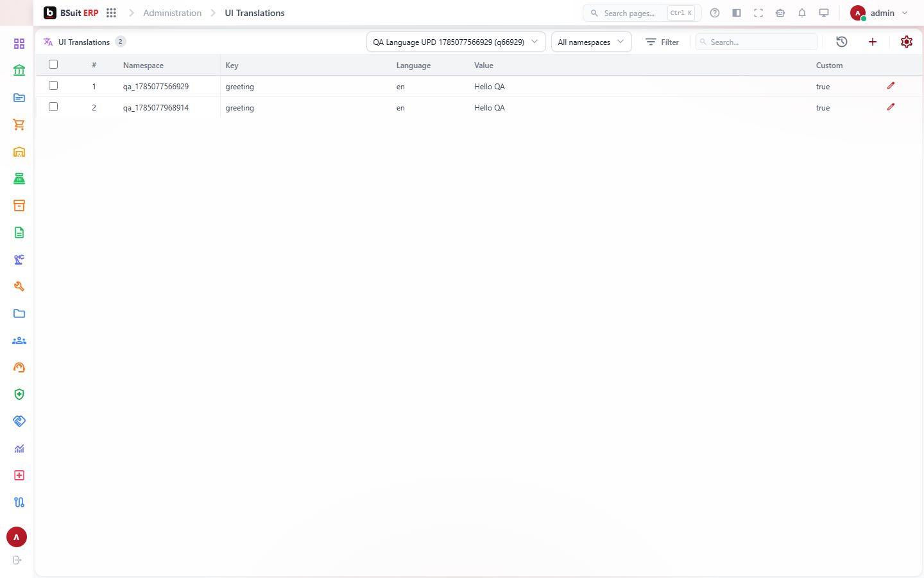
Task: Open the robot assistant icon in header
Action: click(780, 13)
